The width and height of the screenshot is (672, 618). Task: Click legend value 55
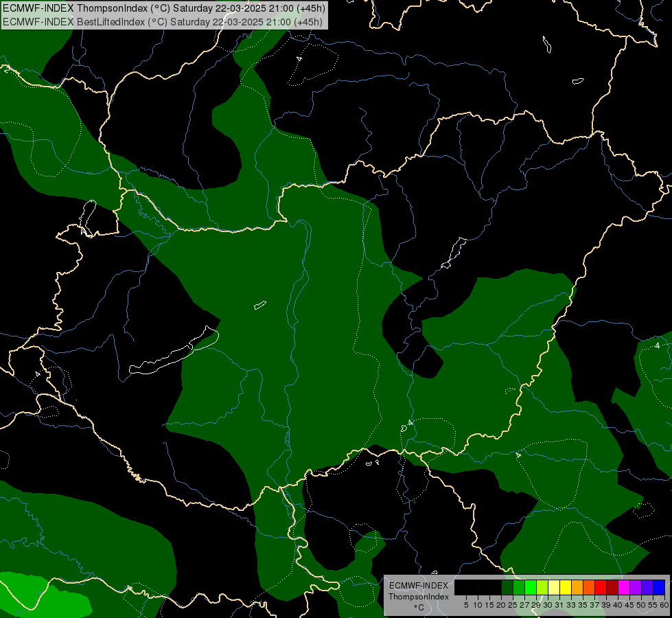click(653, 605)
